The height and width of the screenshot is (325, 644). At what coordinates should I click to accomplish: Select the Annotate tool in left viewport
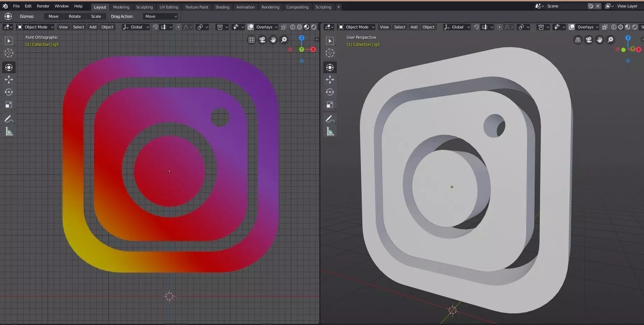[9, 119]
